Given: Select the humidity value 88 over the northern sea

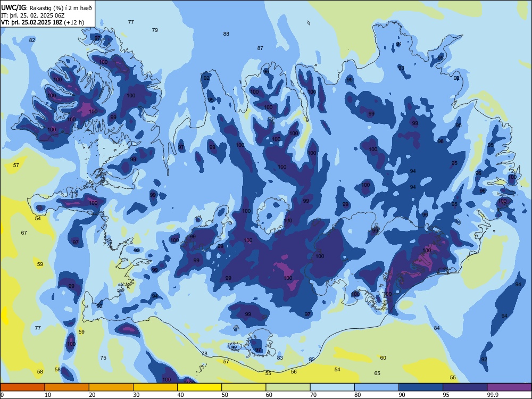Looking at the screenshot, I should click(x=226, y=34).
